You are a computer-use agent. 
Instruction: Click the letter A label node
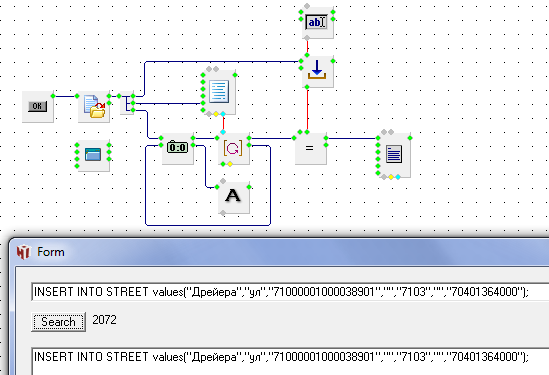233,196
